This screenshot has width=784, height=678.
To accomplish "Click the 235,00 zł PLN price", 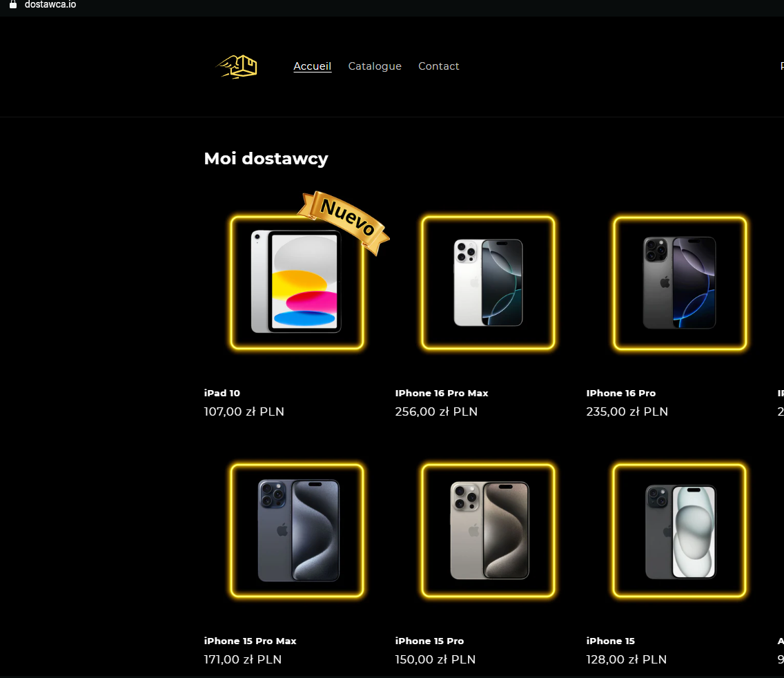I will pyautogui.click(x=627, y=411).
